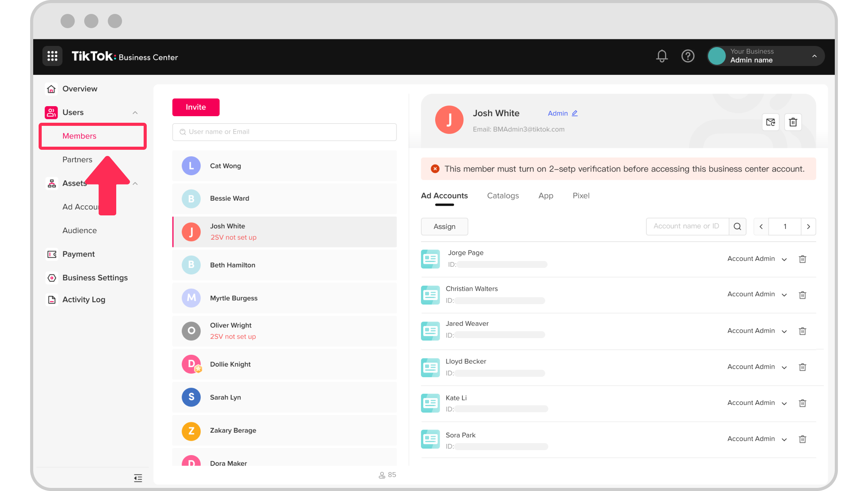
Task: Click the User name or Email search field
Action: 284,132
